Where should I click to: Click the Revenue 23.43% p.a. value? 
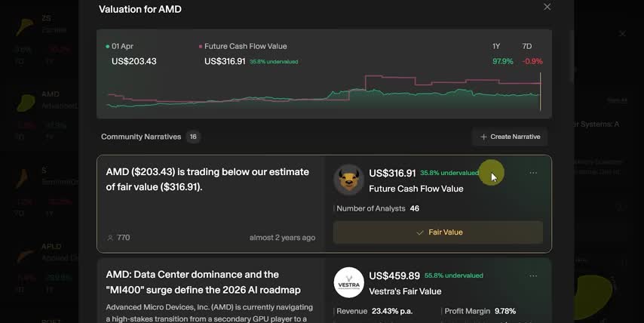click(x=392, y=312)
